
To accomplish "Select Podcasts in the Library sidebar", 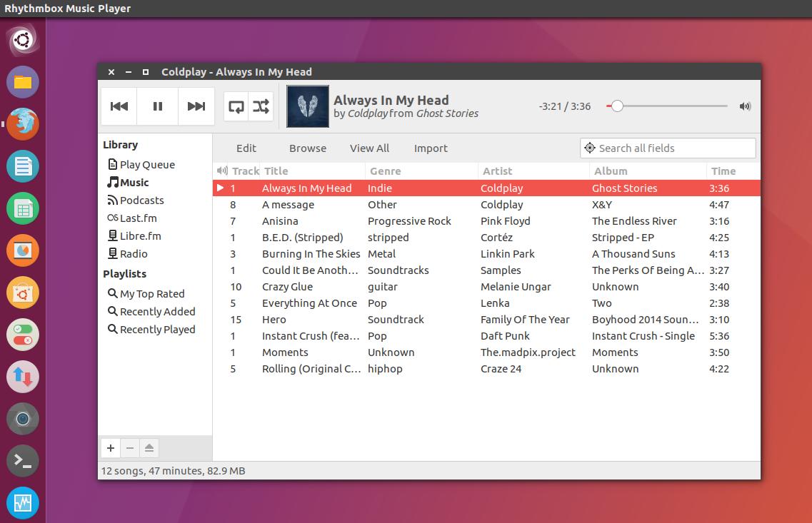I will [x=141, y=200].
